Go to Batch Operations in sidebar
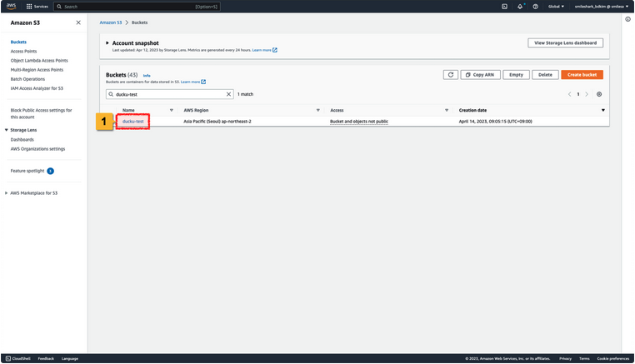Image resolution: width=635 pixels, height=364 pixels. (27, 79)
